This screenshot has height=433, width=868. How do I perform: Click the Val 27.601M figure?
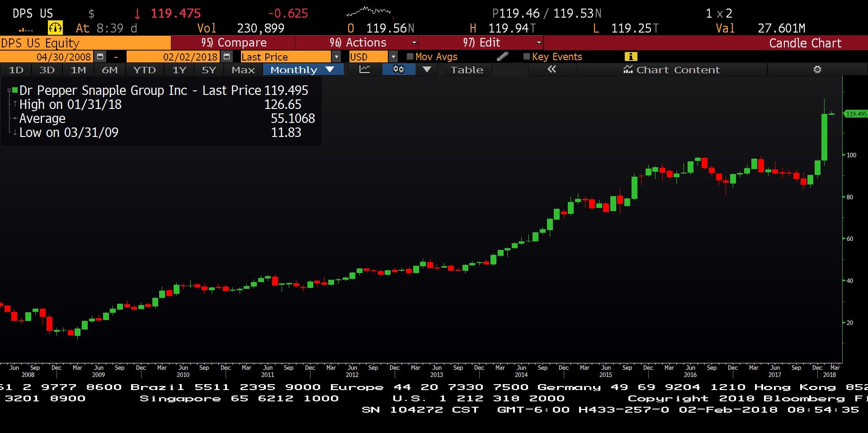(x=781, y=28)
